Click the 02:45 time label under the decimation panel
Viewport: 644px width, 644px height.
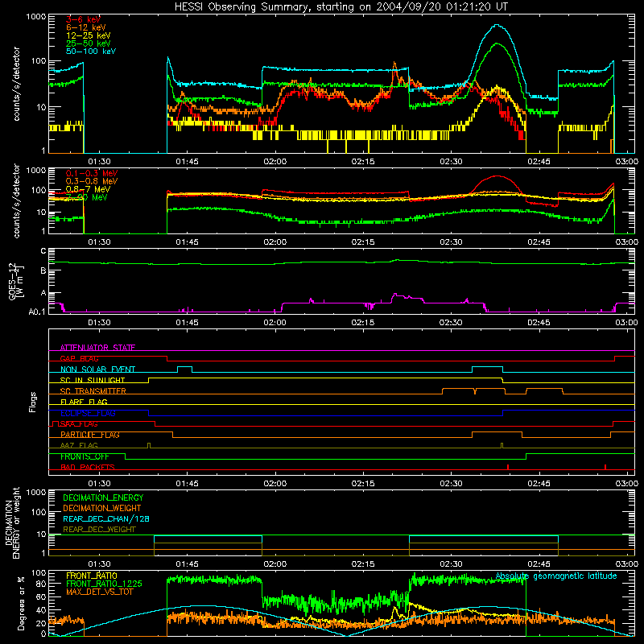[539, 564]
